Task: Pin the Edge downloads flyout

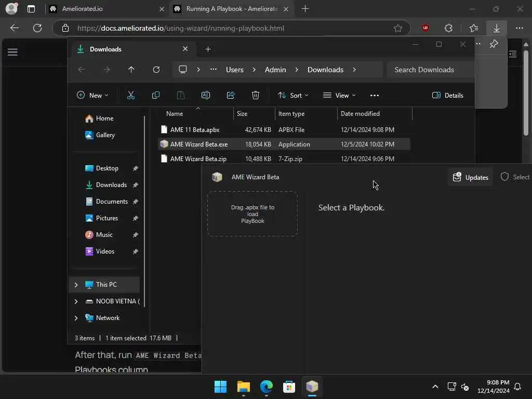Action: [x=494, y=44]
